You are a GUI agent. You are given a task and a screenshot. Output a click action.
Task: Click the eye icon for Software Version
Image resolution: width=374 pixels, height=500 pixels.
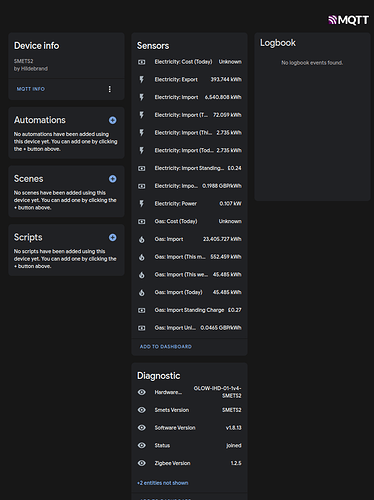[x=142, y=427]
